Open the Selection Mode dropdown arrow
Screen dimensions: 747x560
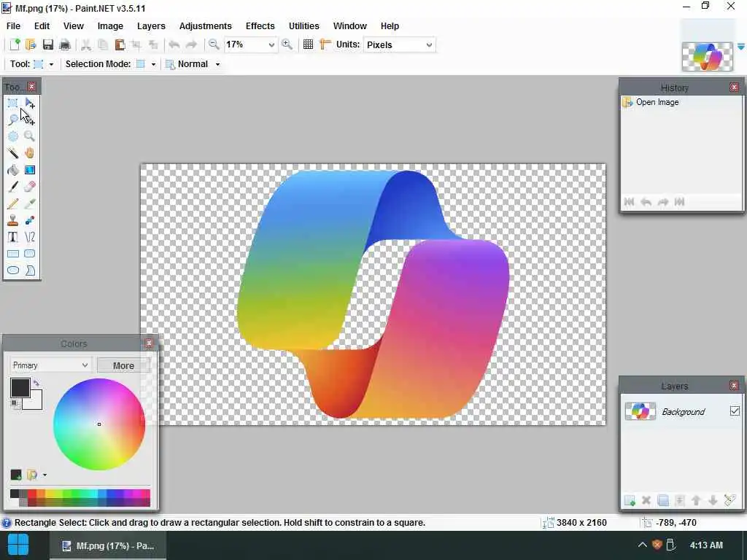pos(153,64)
